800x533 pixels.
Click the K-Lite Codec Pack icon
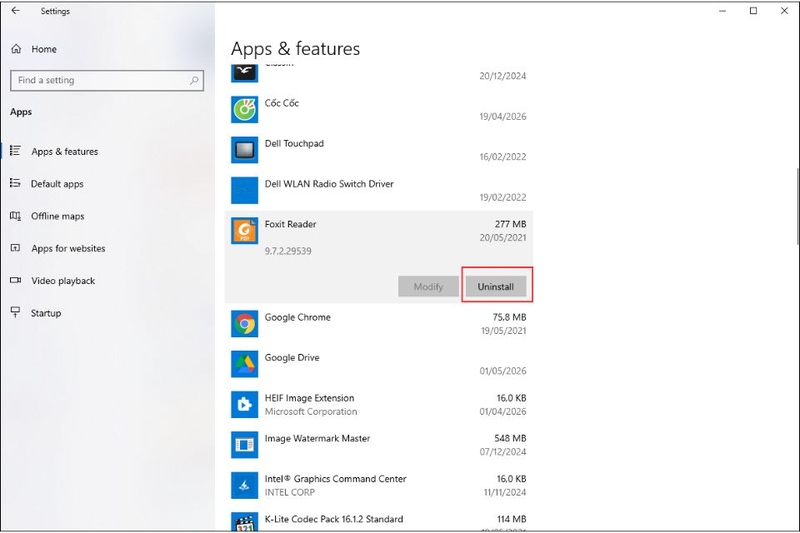coord(244,522)
